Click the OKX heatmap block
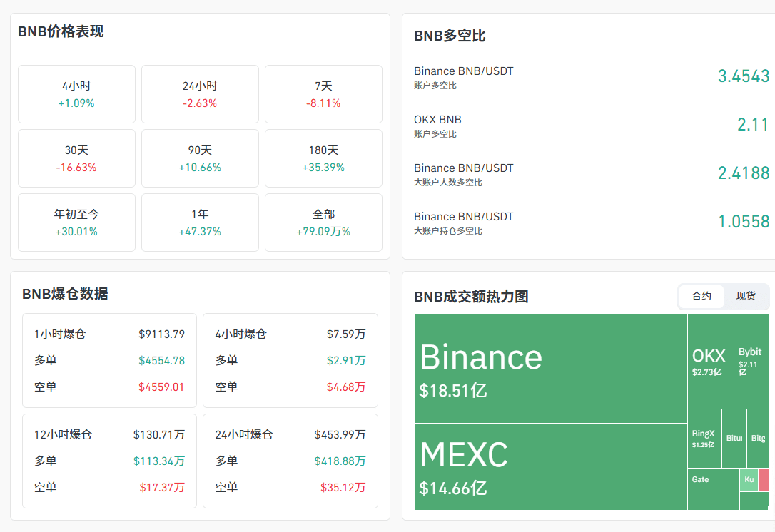 pos(709,361)
